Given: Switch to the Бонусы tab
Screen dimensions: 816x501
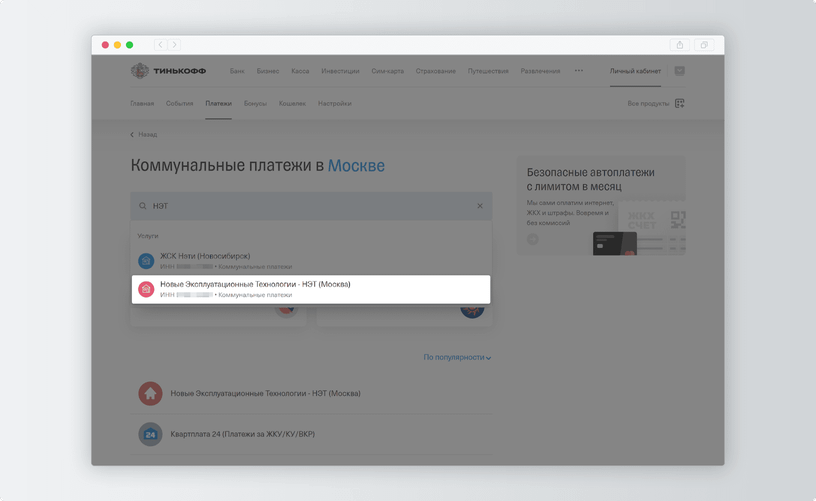Looking at the screenshot, I should click(255, 104).
